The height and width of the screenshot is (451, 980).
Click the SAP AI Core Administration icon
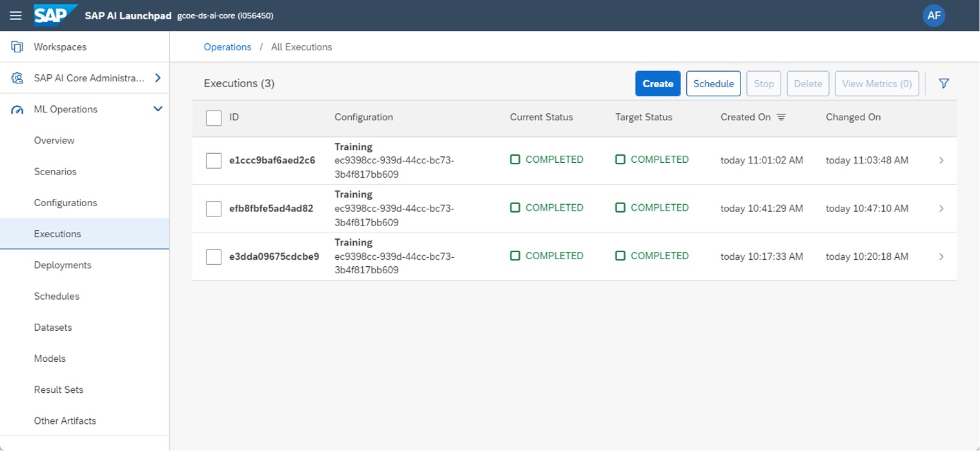click(x=17, y=78)
